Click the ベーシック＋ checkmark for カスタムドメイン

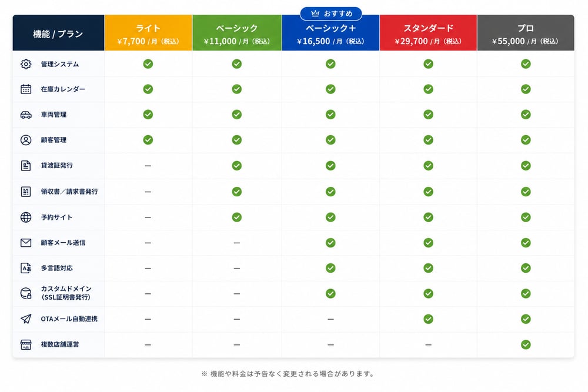click(330, 293)
